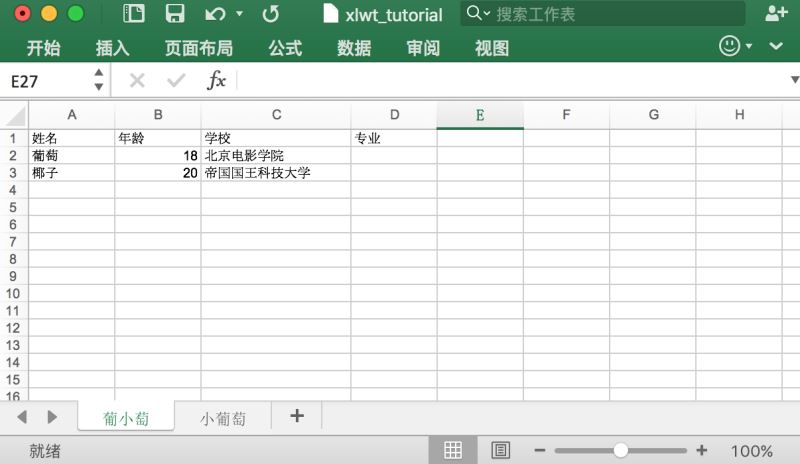Click the cancel X icon in formula bar
Viewport: 800px width, 464px height.
tap(137, 80)
